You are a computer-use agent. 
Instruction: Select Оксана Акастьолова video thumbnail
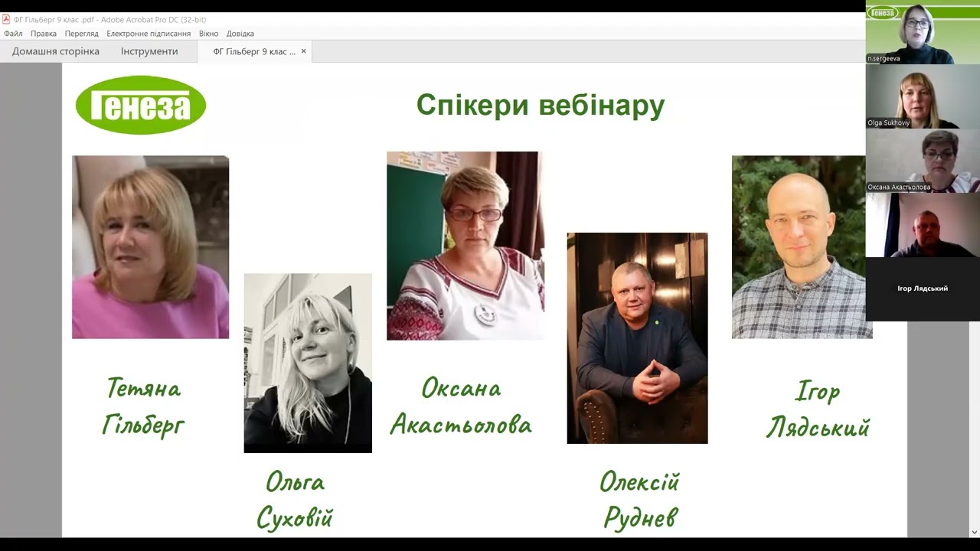923,161
